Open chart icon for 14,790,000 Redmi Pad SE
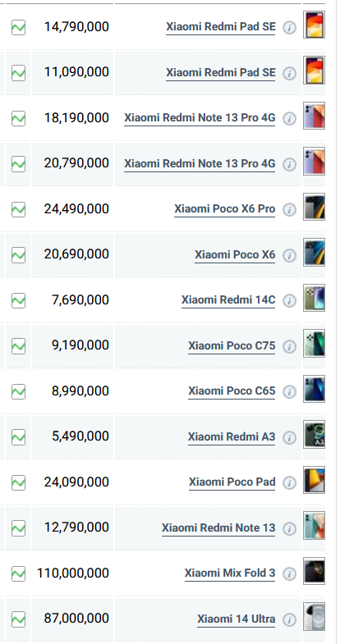The height and width of the screenshot is (644, 340). tap(18, 28)
